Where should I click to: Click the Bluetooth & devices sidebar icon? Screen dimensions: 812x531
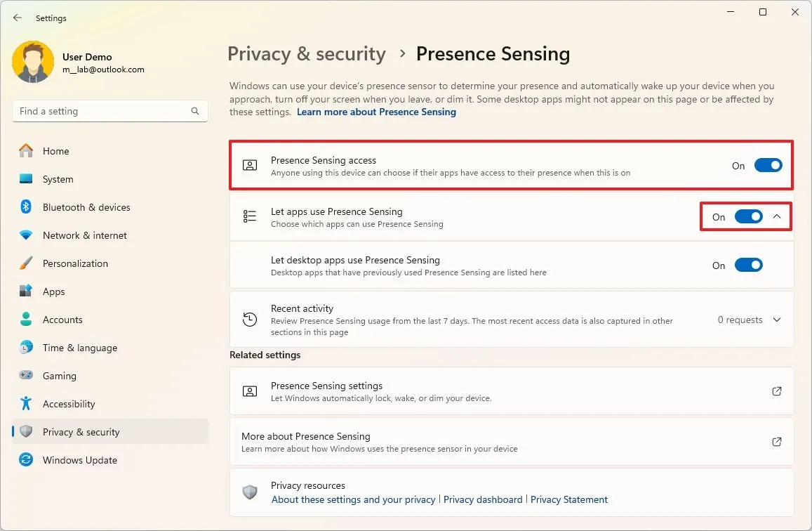point(26,207)
